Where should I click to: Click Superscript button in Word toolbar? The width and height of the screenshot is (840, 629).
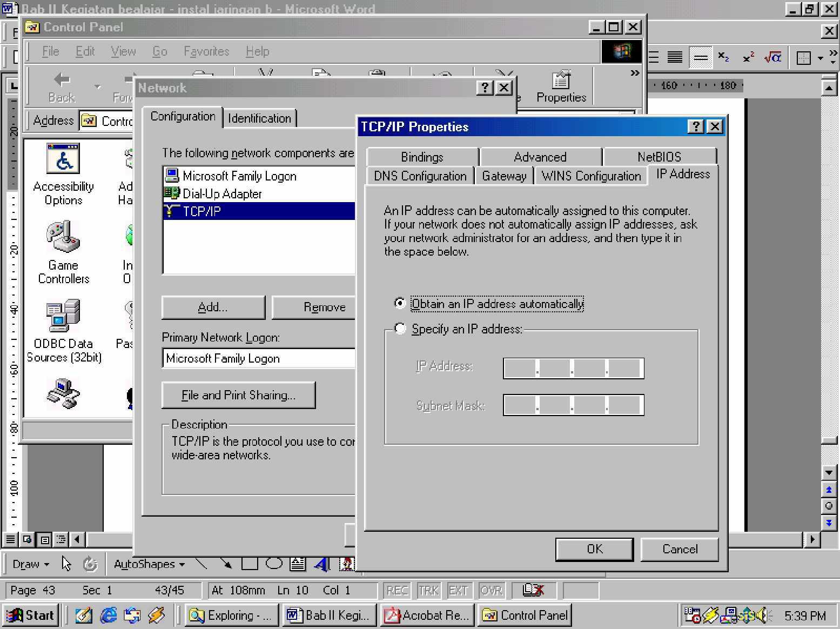[748, 57]
